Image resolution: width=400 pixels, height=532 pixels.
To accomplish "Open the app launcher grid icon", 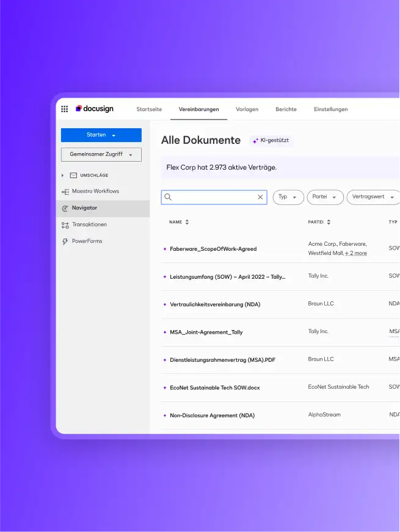I will [x=65, y=109].
